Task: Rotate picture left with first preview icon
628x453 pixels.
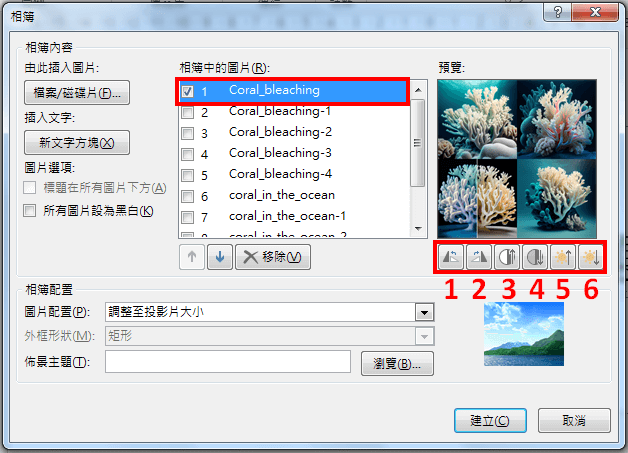Action: 451,257
